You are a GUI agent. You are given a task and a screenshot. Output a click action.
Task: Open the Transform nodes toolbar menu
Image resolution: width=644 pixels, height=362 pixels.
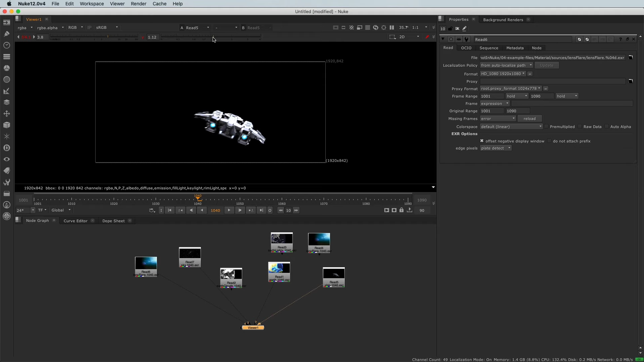click(x=6, y=114)
